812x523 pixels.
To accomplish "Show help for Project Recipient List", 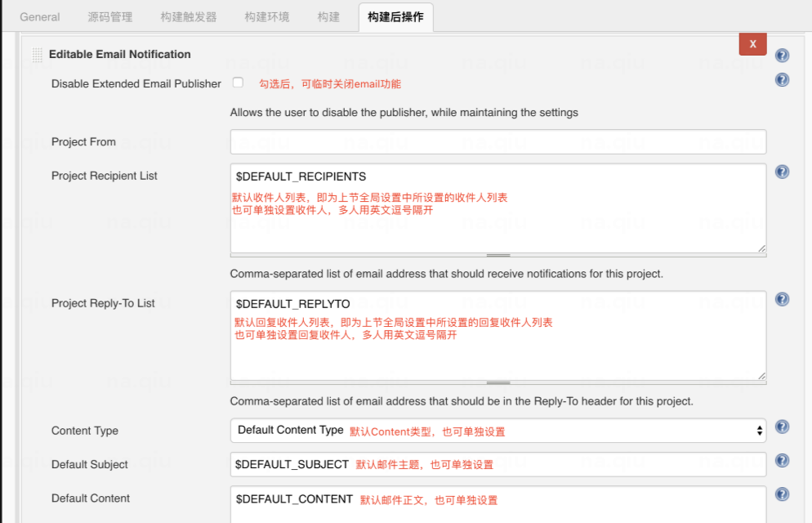I will [782, 172].
